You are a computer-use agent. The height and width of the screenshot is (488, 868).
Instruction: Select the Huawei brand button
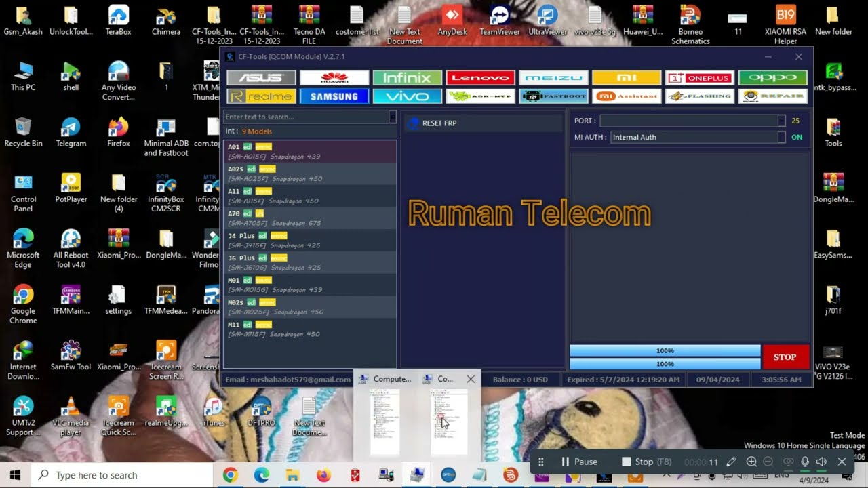pyautogui.click(x=334, y=78)
